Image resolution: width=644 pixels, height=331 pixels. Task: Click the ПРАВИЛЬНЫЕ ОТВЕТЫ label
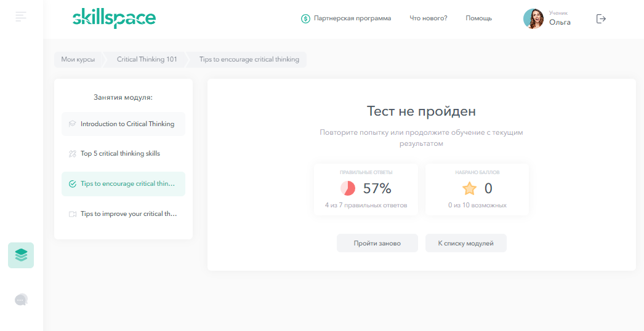[x=366, y=172]
